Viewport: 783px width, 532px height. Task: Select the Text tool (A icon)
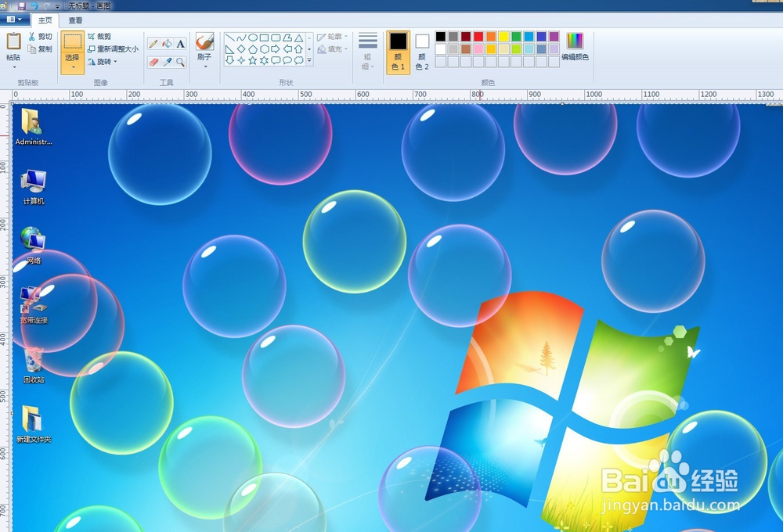[180, 44]
